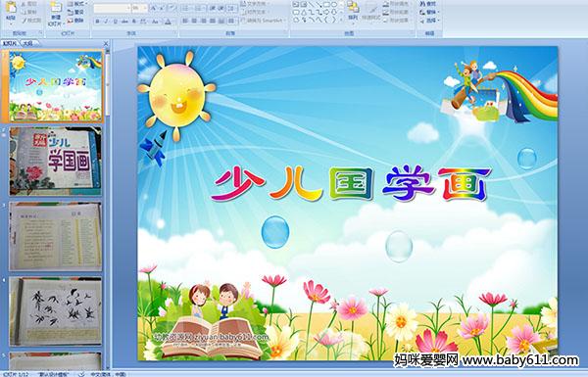Select the Text Box shape in the shapes gallery
Screen dimensions: 588x377
296,4
